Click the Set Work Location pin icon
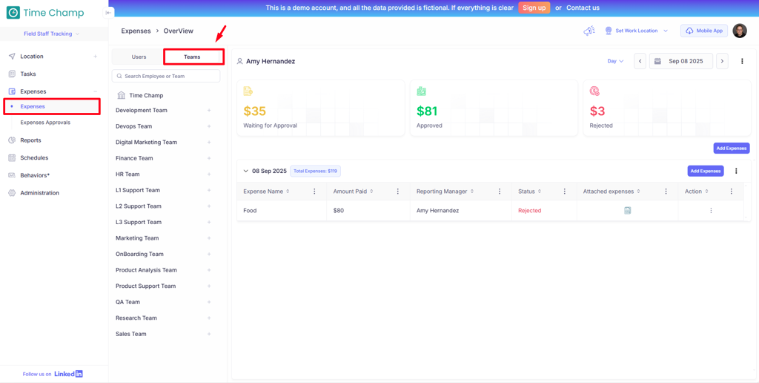Image resolution: width=759 pixels, height=383 pixels. click(608, 31)
